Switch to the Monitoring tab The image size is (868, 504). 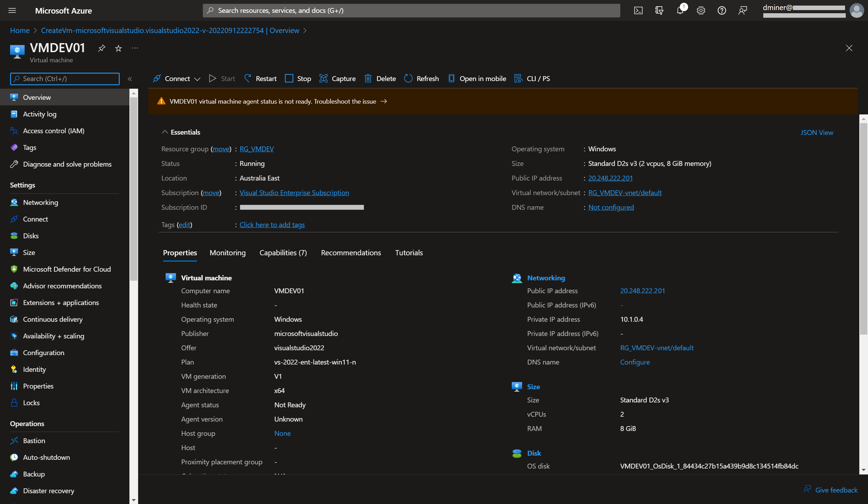click(x=228, y=253)
